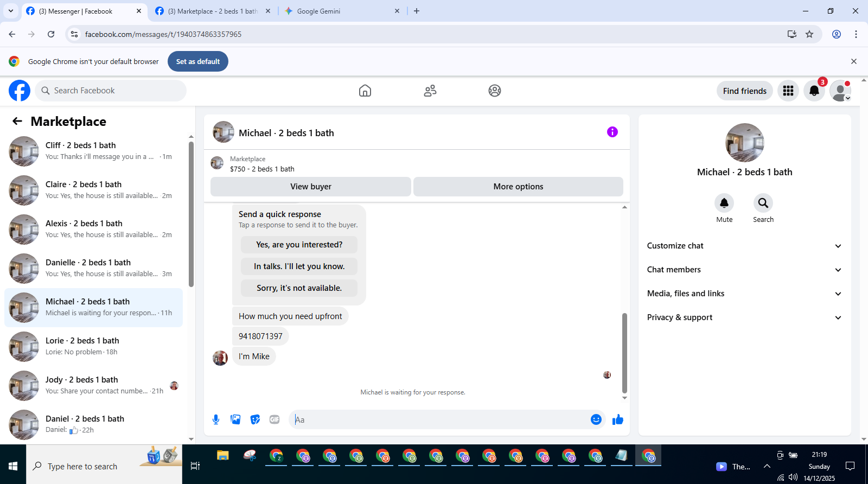Click the $750 - 2 beds 1 bath listing
868x484 pixels.
coord(262,169)
